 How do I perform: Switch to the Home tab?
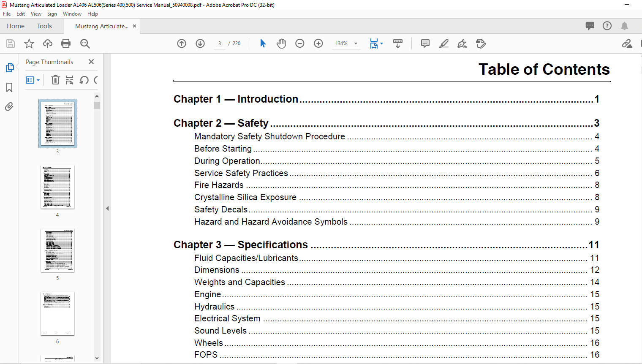coord(16,26)
